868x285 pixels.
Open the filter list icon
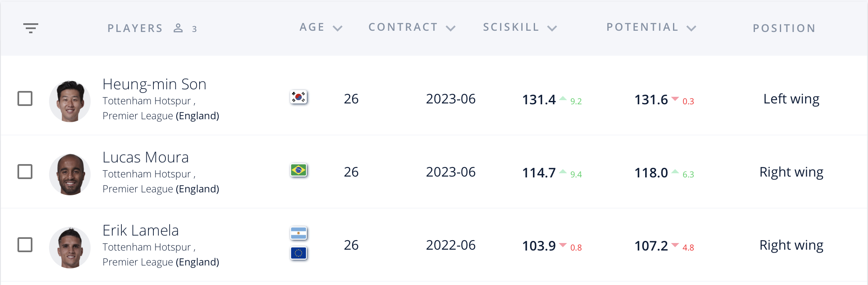[31, 28]
